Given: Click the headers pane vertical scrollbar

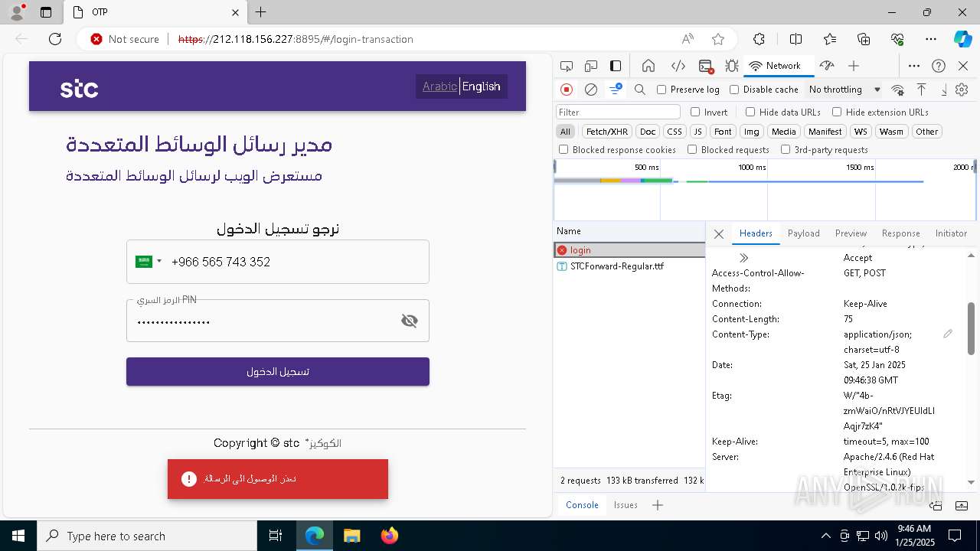Looking at the screenshot, I should coord(972,328).
